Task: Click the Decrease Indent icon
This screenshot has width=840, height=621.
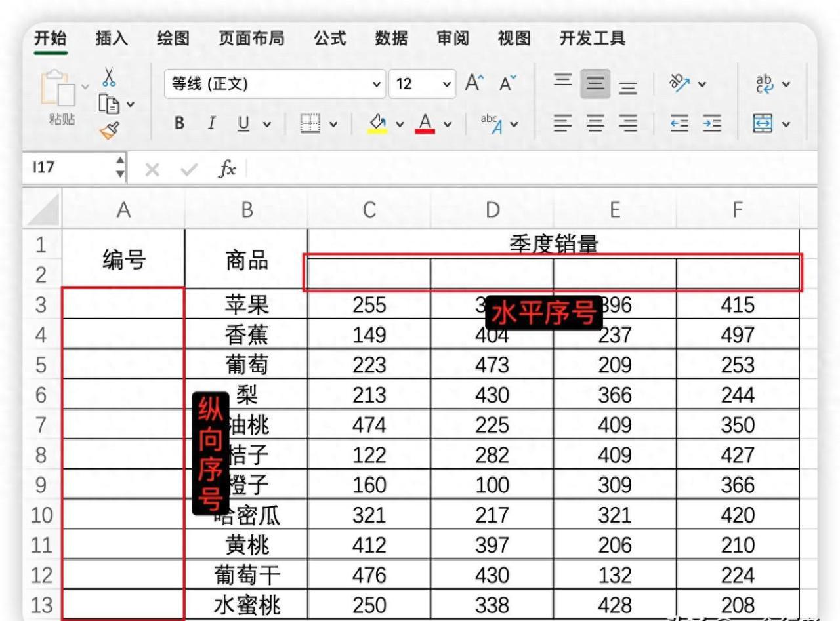Action: (679, 123)
